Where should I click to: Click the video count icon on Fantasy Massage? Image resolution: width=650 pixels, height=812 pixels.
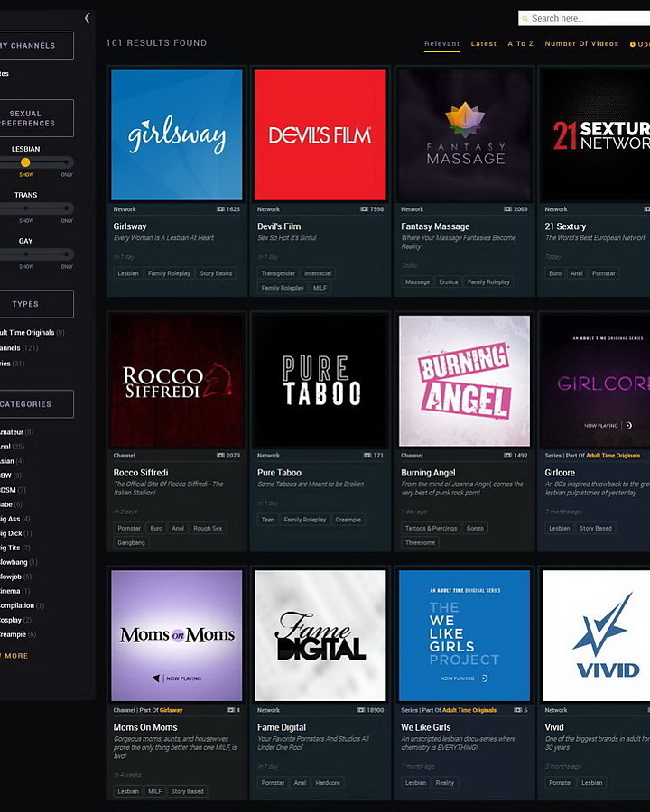pos(509,209)
